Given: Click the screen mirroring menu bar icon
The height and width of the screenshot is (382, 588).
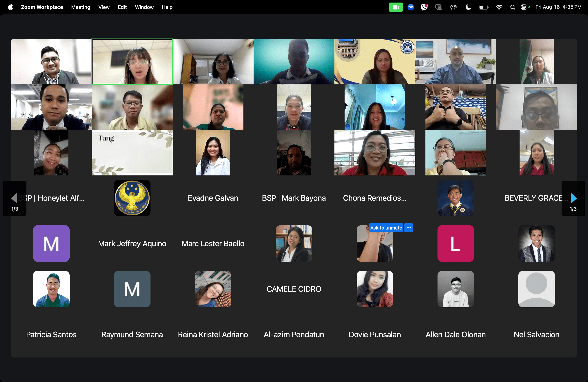Looking at the screenshot, I should (438, 7).
